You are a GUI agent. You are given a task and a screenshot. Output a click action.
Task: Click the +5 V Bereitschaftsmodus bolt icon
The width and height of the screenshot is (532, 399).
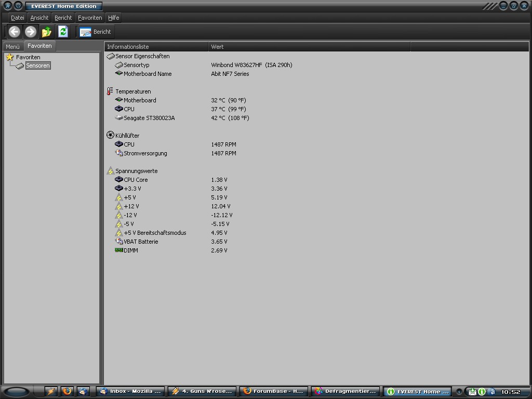coord(119,233)
